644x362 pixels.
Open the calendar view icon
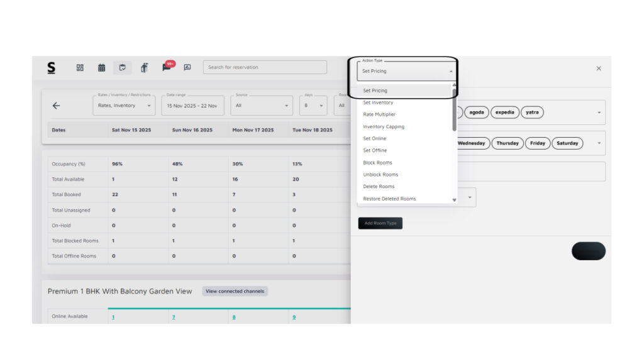tap(101, 67)
